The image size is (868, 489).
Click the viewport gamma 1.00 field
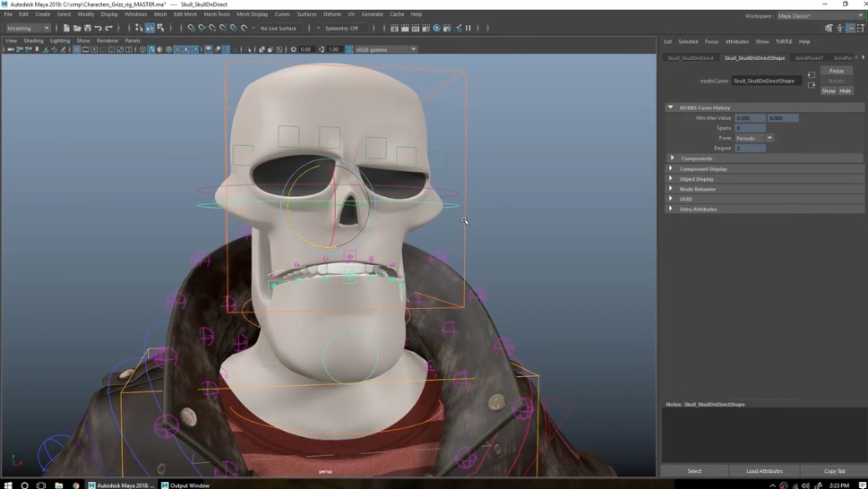click(334, 49)
